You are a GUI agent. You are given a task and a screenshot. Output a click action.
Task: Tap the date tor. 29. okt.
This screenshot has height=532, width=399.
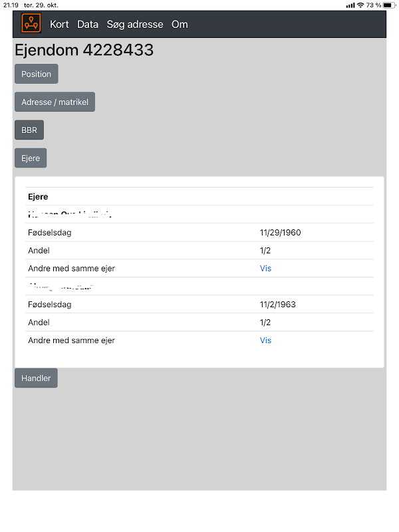pos(41,5)
